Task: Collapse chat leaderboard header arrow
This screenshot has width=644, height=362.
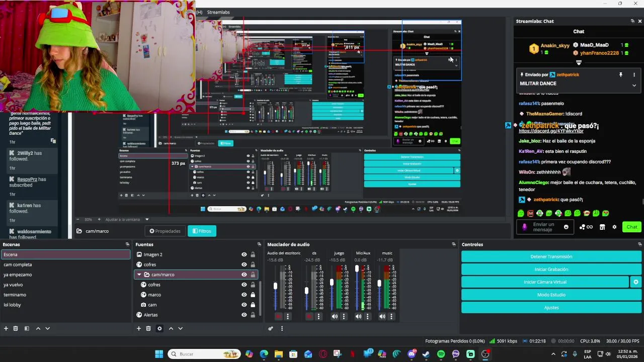Action: [x=579, y=63]
